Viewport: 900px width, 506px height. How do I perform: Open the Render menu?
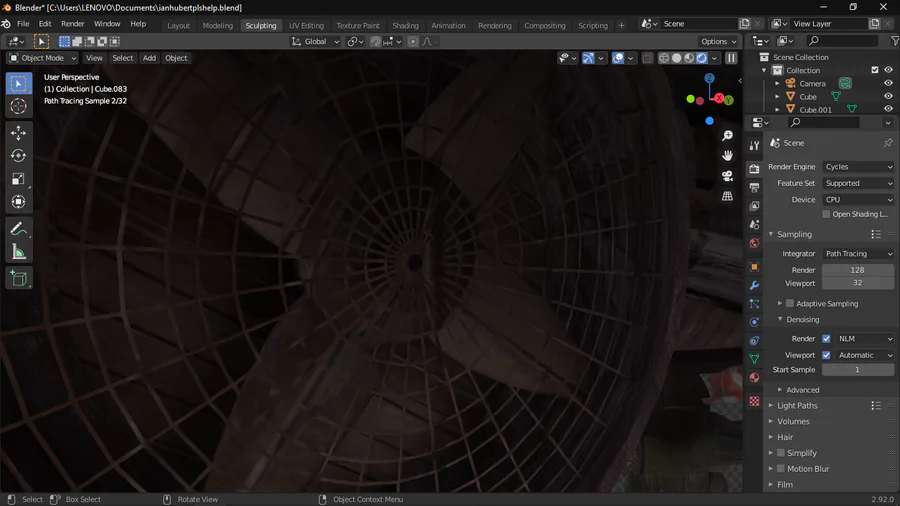pos(72,24)
